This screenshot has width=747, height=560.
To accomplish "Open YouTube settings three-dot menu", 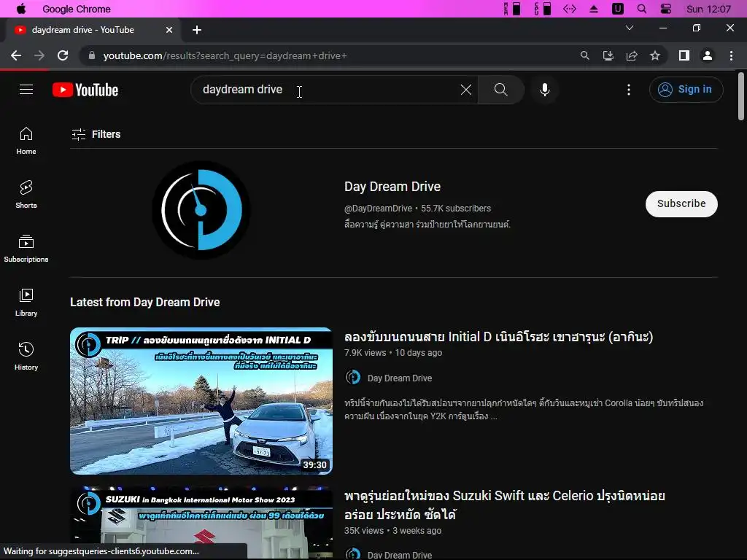I will pyautogui.click(x=628, y=90).
